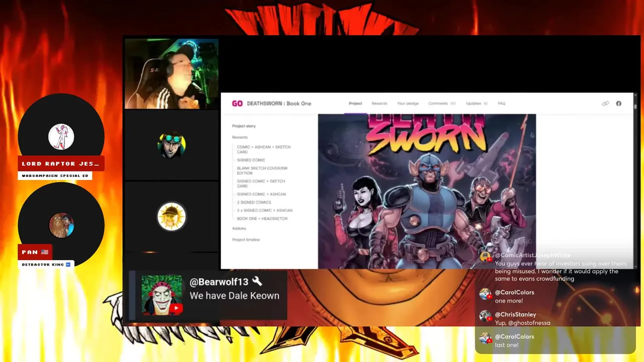Open the Project tab
The height and width of the screenshot is (362, 644).
(x=355, y=104)
